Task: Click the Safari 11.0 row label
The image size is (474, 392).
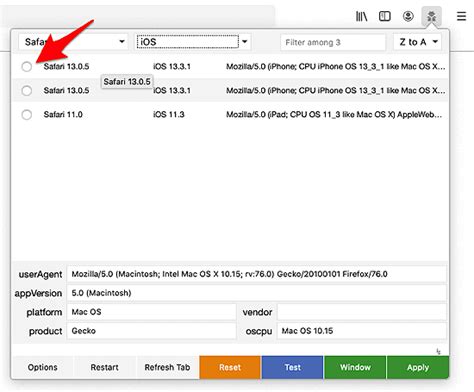Action: click(63, 115)
